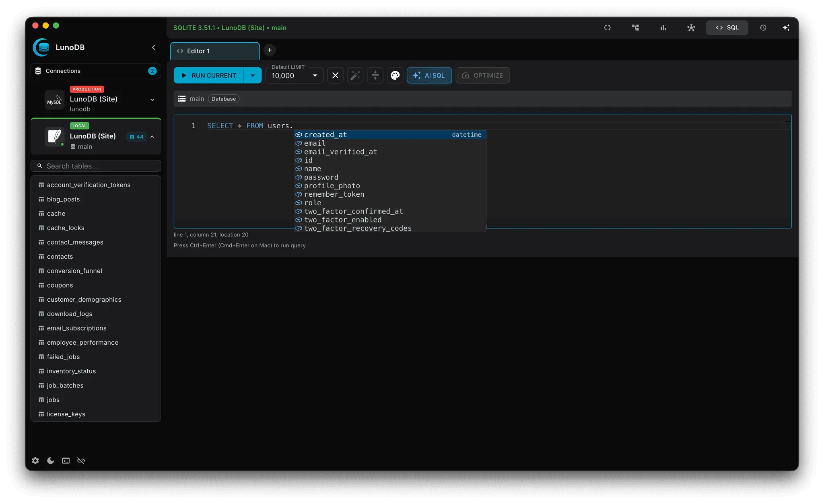Select email_verified_at autocomplete suggestion
The height and width of the screenshot is (504, 824).
pos(390,152)
